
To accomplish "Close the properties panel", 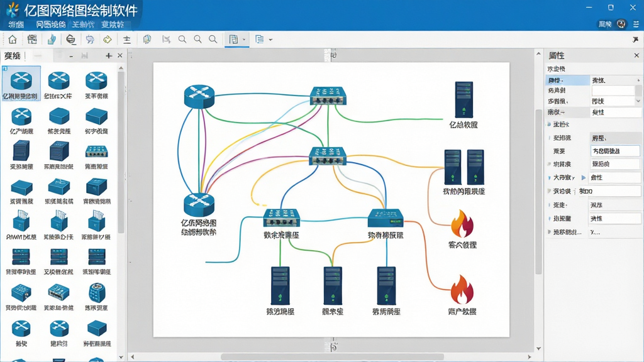I will click(636, 55).
